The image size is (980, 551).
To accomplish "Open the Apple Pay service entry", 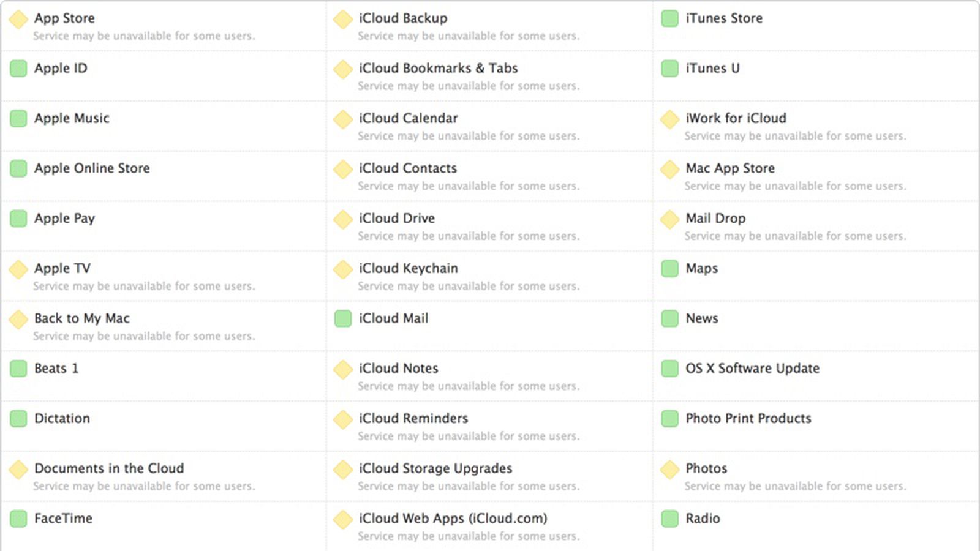I will [65, 219].
